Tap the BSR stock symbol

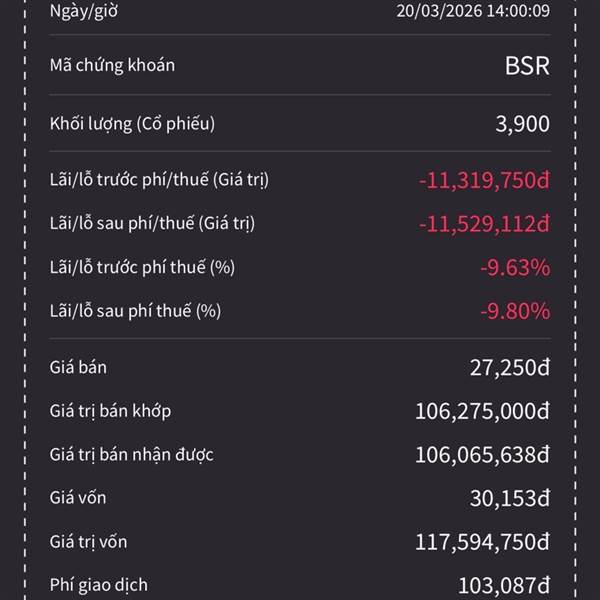(526, 68)
